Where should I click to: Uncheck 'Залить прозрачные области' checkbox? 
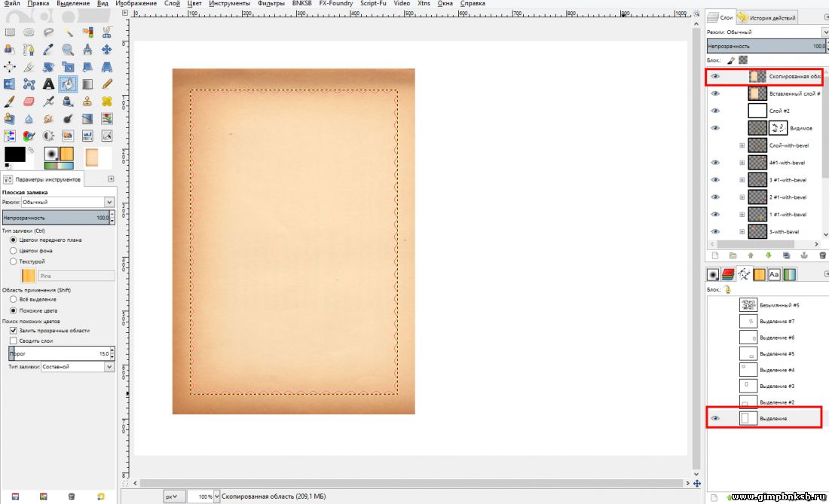[14, 330]
